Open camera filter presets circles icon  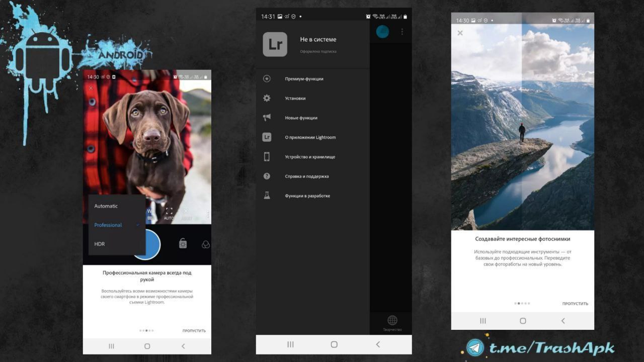(x=205, y=244)
